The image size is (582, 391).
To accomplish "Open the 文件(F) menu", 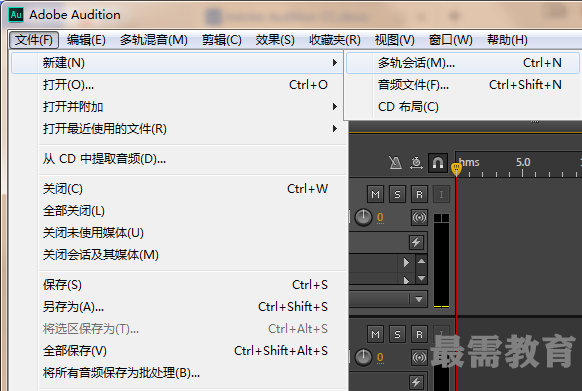I will (34, 40).
